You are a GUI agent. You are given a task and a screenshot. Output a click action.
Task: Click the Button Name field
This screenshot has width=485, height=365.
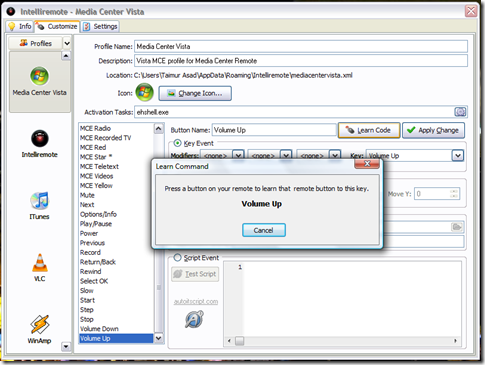(274, 130)
